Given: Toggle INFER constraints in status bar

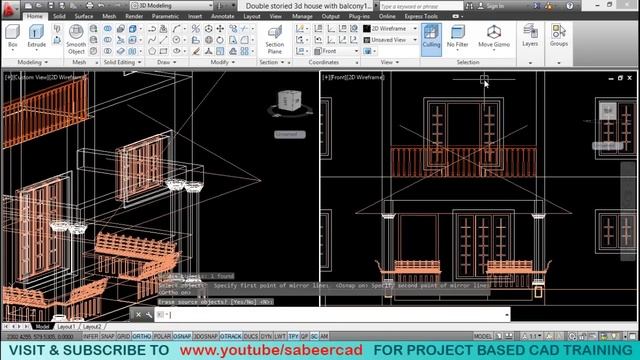Looking at the screenshot, I should 90,336.
